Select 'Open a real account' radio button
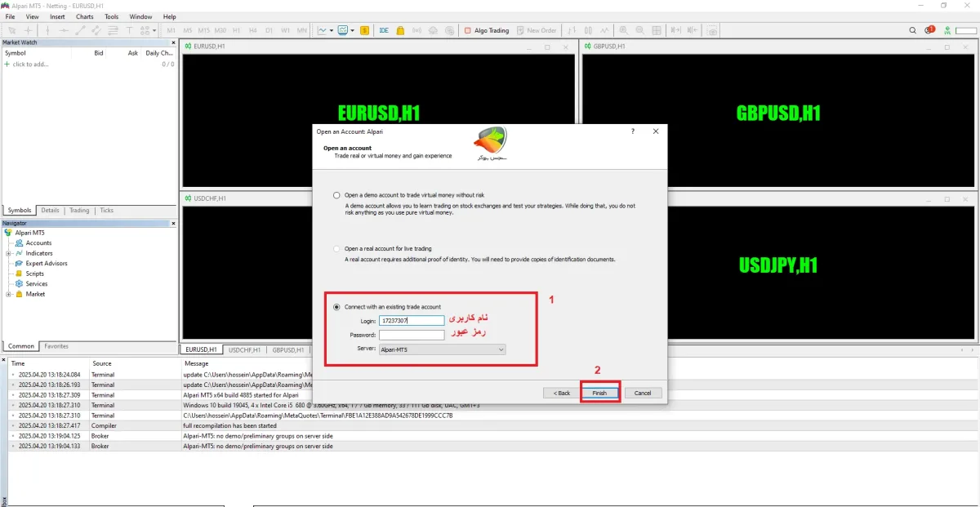 coord(336,248)
